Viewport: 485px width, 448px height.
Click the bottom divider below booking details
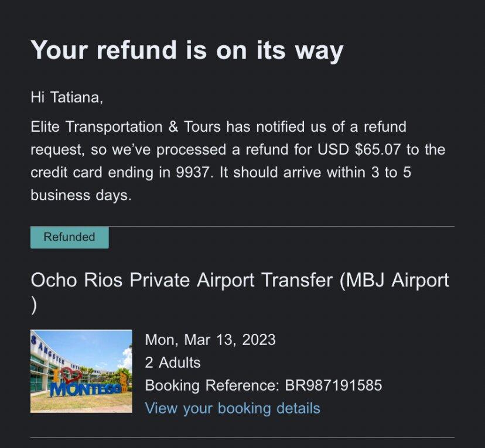click(243, 437)
